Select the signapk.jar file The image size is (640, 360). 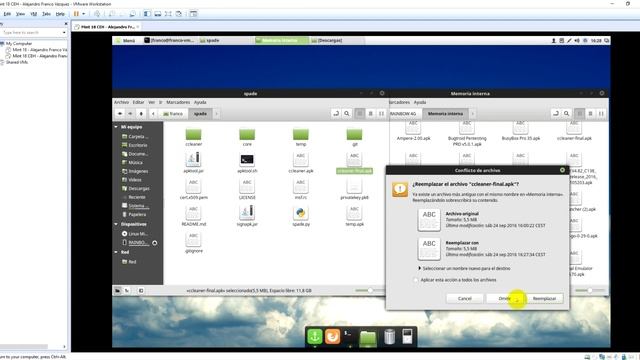247,216
